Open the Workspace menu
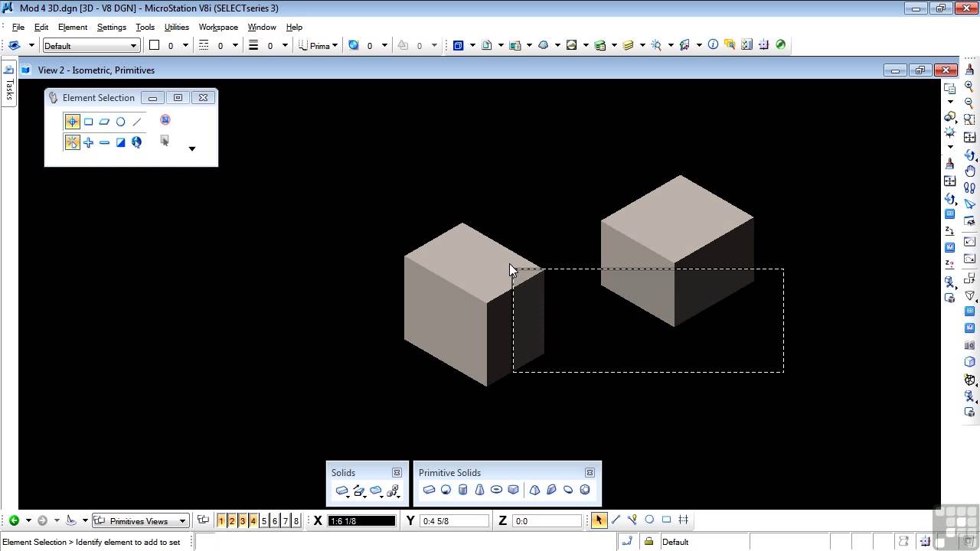 pyautogui.click(x=218, y=27)
